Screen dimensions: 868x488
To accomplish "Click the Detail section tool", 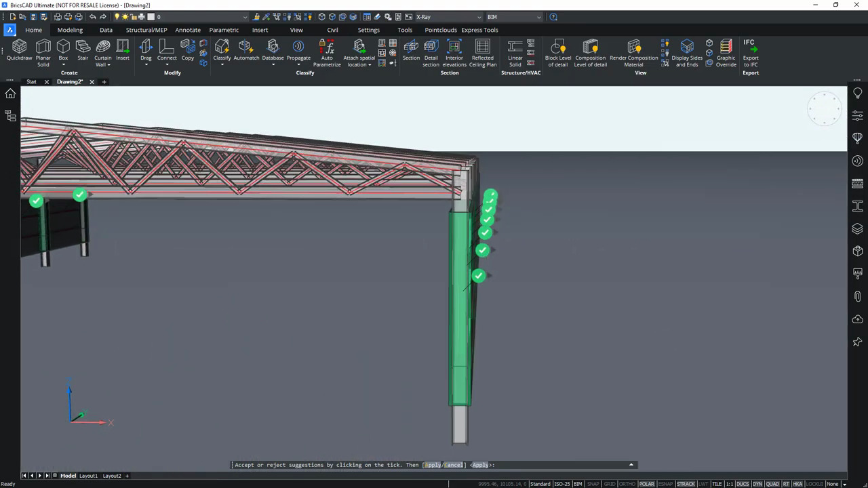I will [431, 53].
